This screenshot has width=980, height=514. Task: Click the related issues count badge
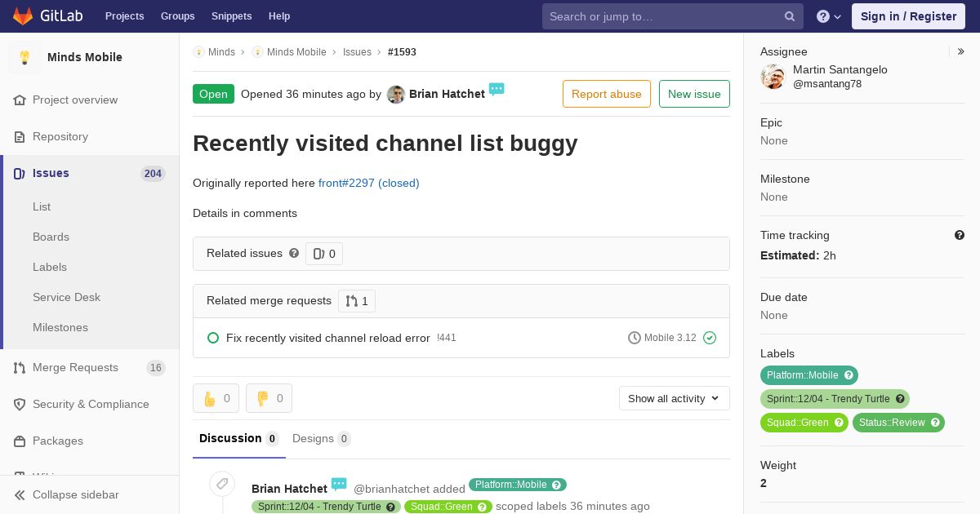click(x=324, y=254)
